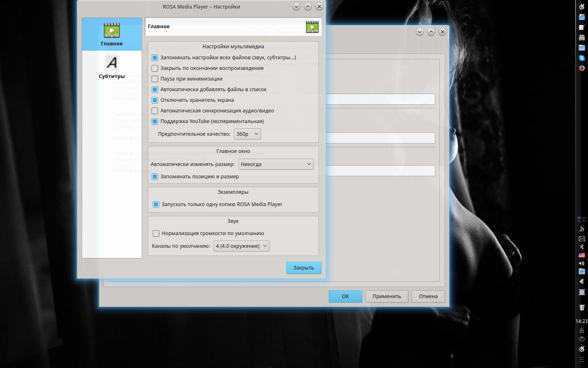Click the 'Предпочтительное качество:' label
This screenshot has width=588, height=368.
tap(194, 134)
